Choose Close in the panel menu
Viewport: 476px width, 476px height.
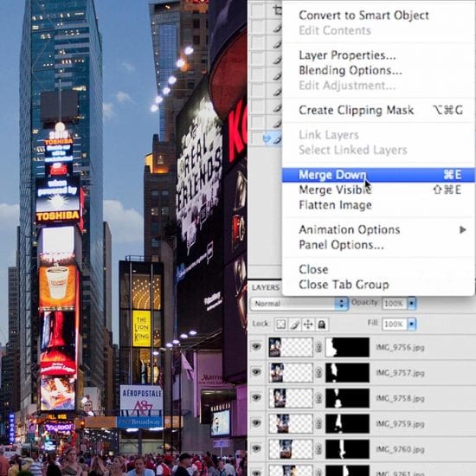pos(313,269)
